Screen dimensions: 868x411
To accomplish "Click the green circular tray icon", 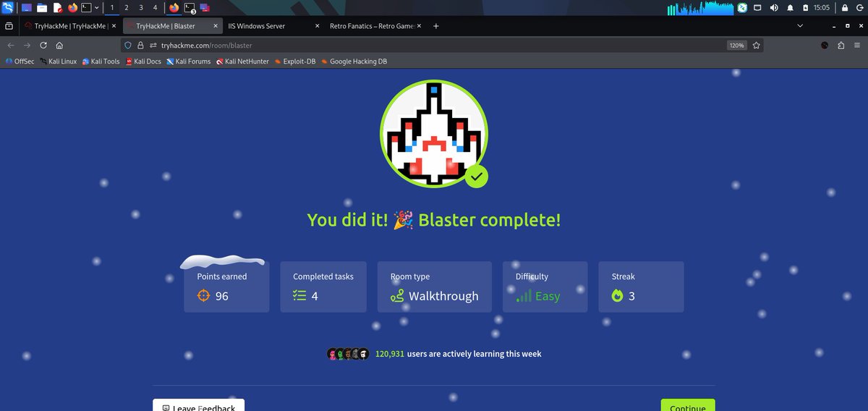I will tap(742, 8).
